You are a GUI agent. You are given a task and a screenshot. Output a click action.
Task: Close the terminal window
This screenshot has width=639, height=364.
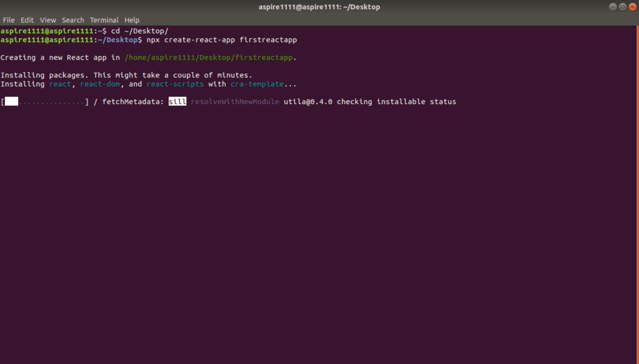pos(633,6)
